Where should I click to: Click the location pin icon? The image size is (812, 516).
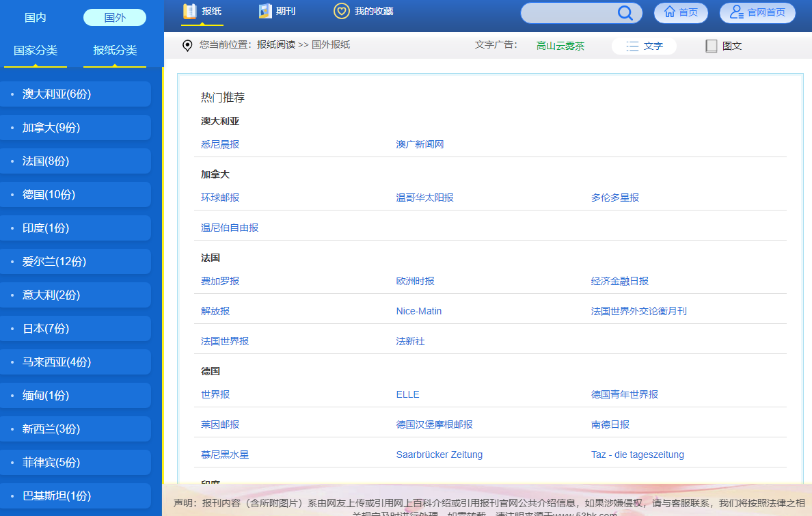[x=187, y=46]
